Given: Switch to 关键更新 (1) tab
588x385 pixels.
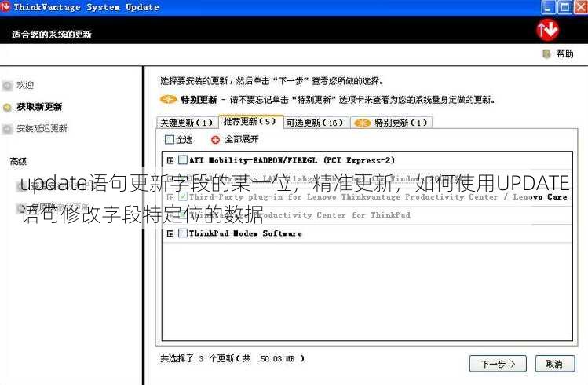Looking at the screenshot, I should [187, 123].
